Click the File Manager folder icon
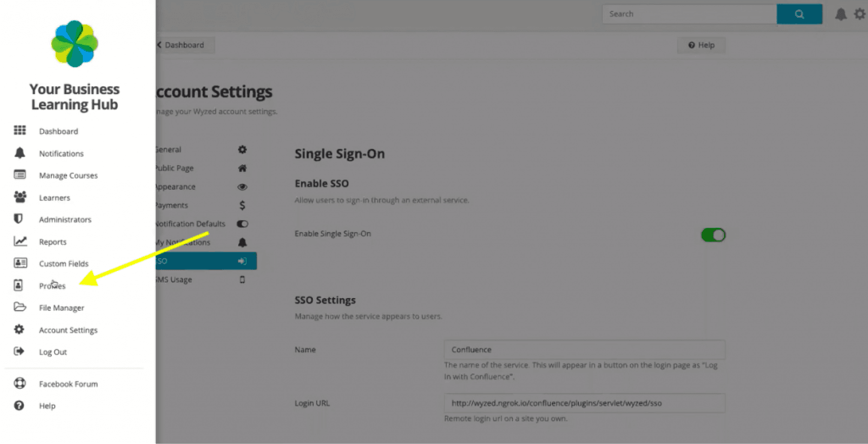The width and height of the screenshot is (868, 444). [20, 307]
